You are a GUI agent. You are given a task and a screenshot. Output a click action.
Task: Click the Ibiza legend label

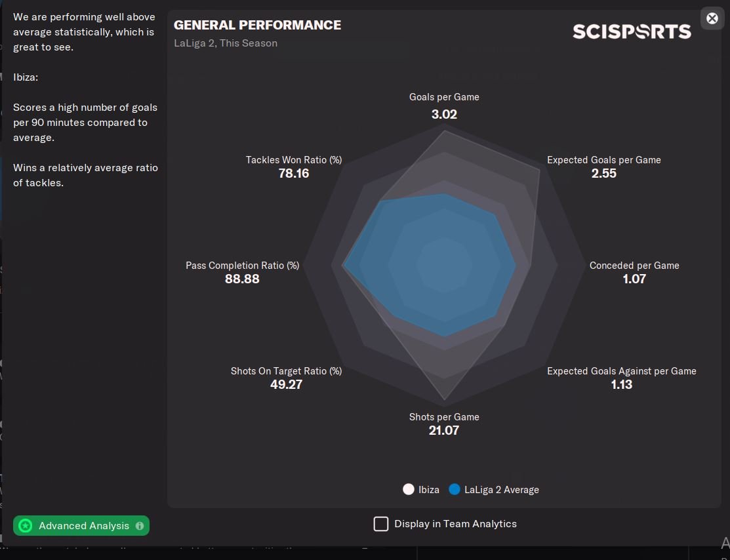coord(429,490)
